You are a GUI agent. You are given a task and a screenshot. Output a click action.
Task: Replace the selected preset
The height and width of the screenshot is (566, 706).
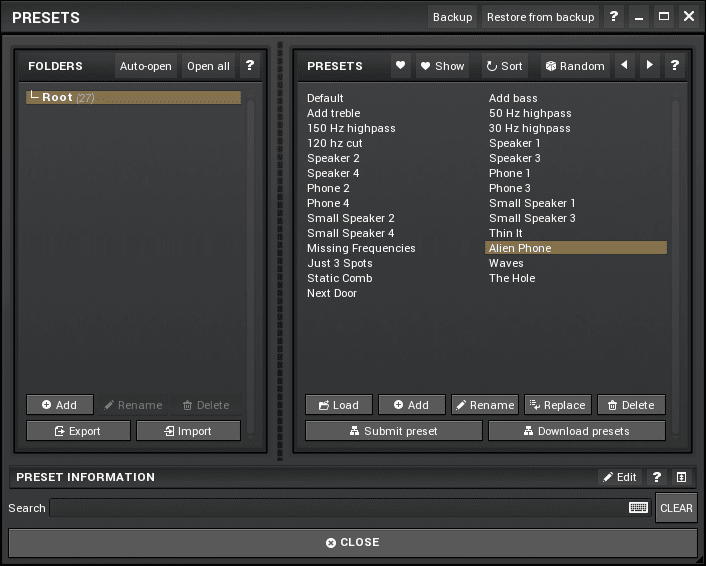coord(558,405)
